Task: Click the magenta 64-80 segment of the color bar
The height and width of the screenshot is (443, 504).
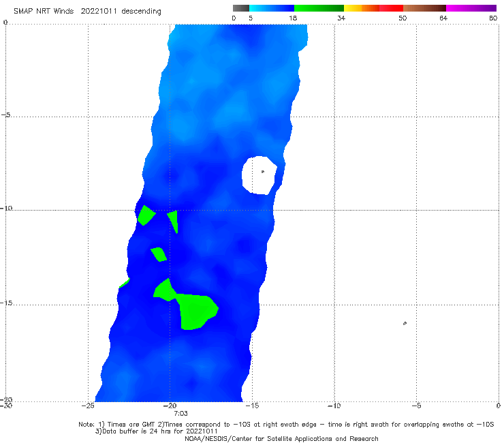Action: click(471, 8)
